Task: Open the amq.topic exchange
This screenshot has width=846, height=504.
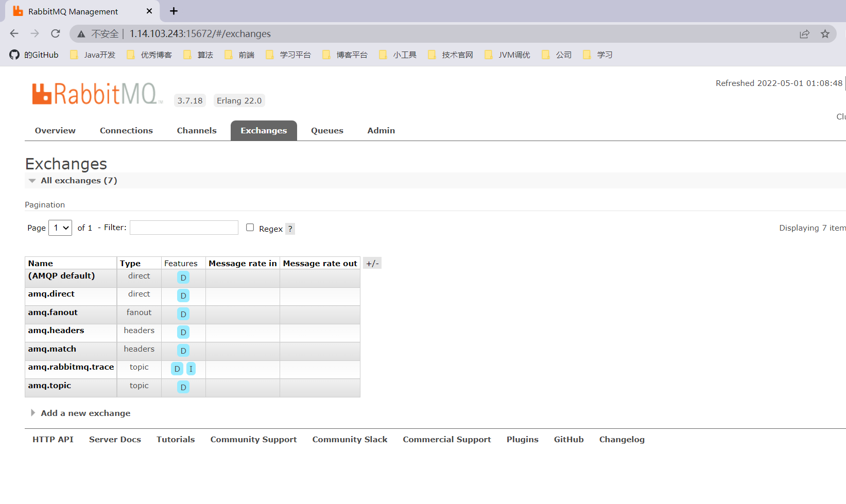Action: click(x=49, y=386)
